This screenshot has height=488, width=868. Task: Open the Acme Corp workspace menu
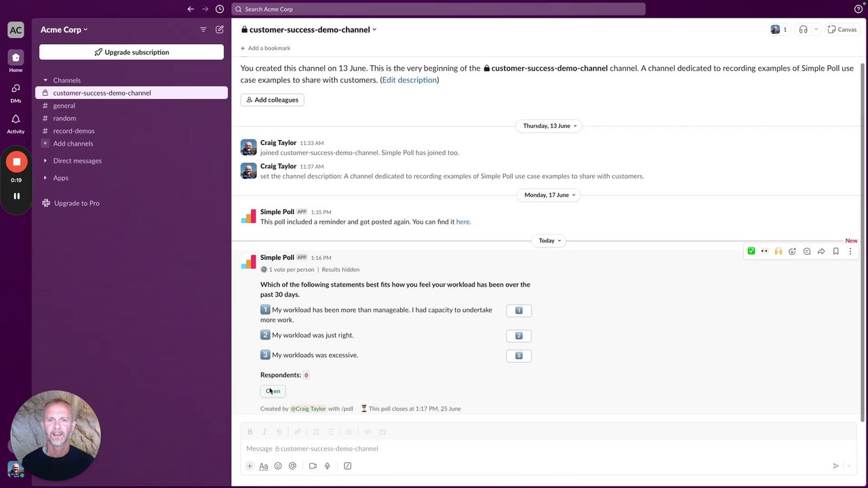(64, 30)
